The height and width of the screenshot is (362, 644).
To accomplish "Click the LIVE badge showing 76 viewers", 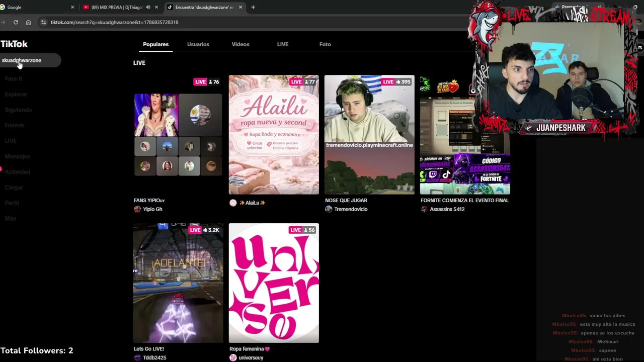I will pos(207,82).
